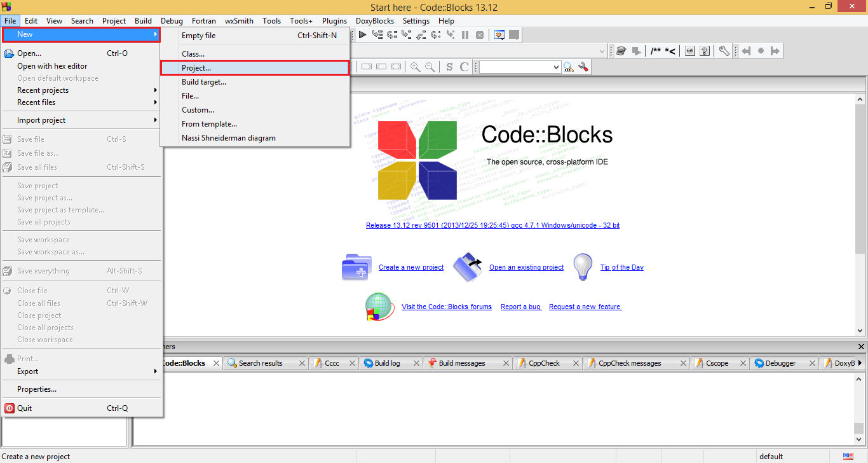Open the Debugging windows icon

point(499,35)
